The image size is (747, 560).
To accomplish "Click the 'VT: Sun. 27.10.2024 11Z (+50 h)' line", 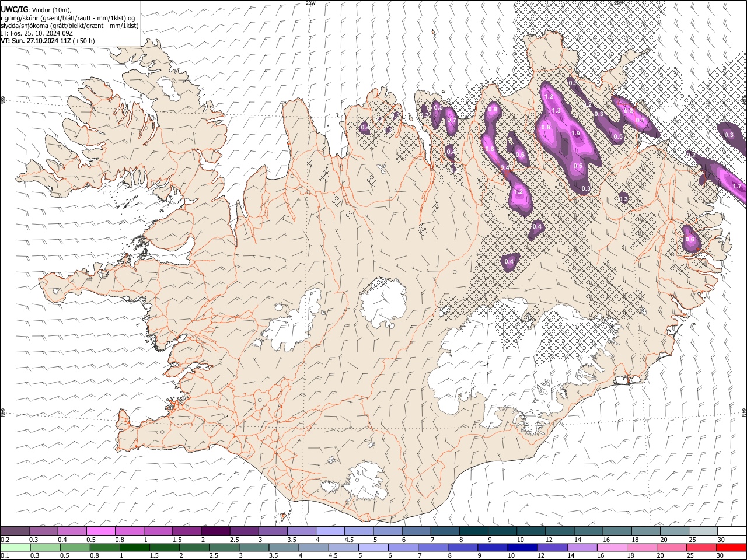I will click(48, 41).
